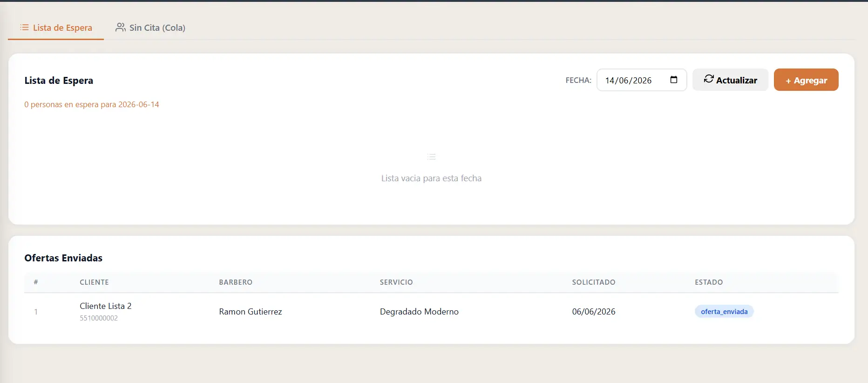Open the Sin Cita (Cola) tab
The width and height of the screenshot is (868, 383).
coord(150,27)
